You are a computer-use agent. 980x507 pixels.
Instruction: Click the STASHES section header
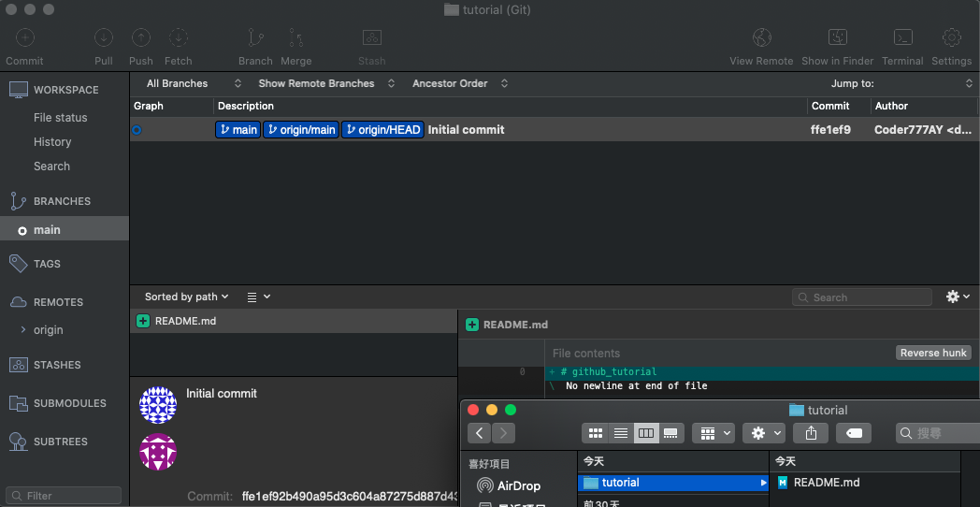57,365
